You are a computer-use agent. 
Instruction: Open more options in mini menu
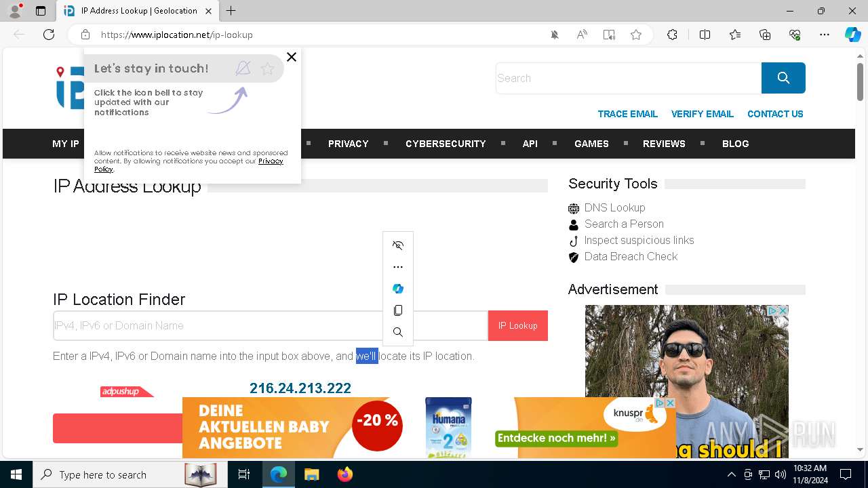point(398,267)
